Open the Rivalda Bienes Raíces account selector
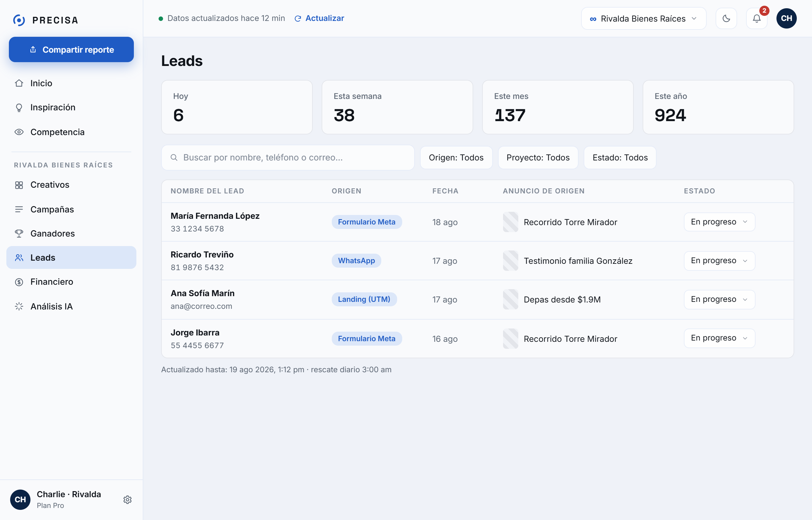This screenshot has width=812, height=520. (644, 18)
